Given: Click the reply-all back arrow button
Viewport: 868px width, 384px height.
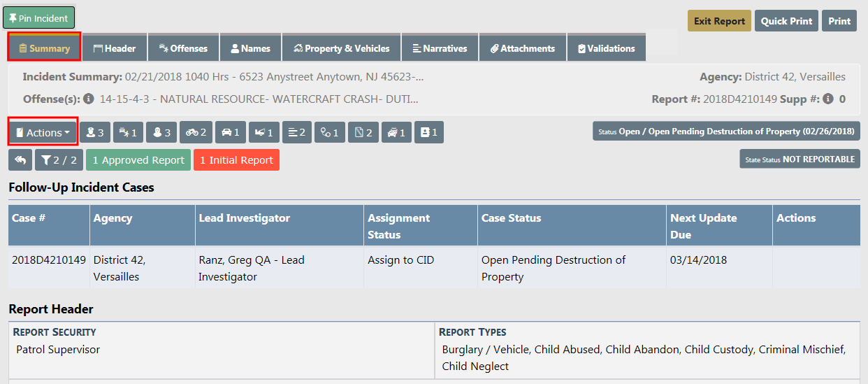Looking at the screenshot, I should [20, 160].
